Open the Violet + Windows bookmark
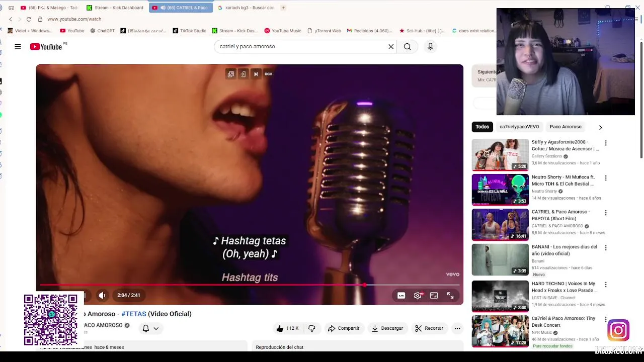This screenshot has width=644, height=362. [30, 31]
